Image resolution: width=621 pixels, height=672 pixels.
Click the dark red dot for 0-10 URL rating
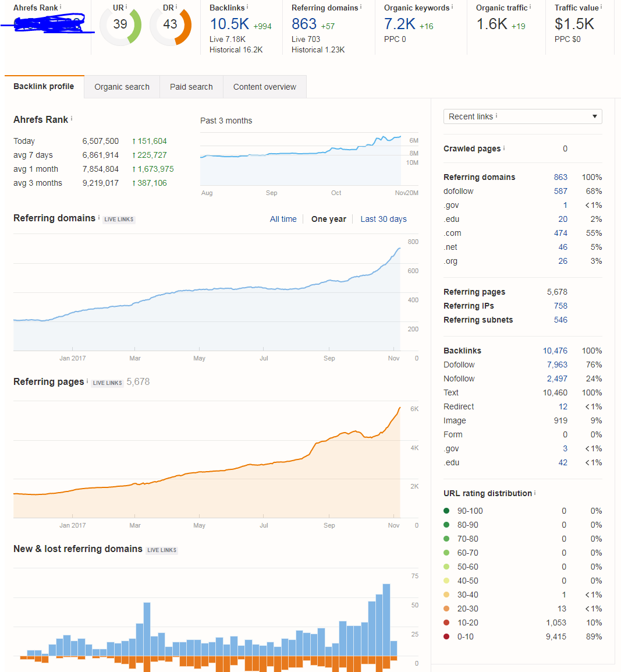[x=446, y=636]
